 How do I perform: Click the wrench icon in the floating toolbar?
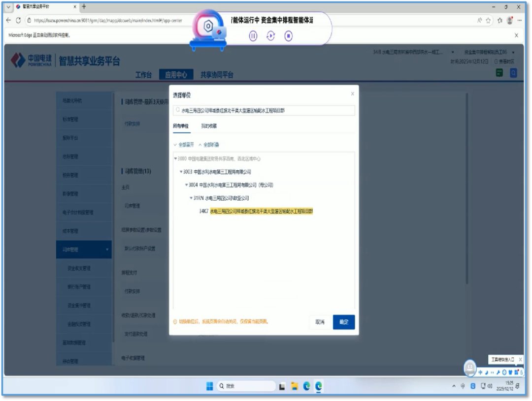click(x=498, y=372)
